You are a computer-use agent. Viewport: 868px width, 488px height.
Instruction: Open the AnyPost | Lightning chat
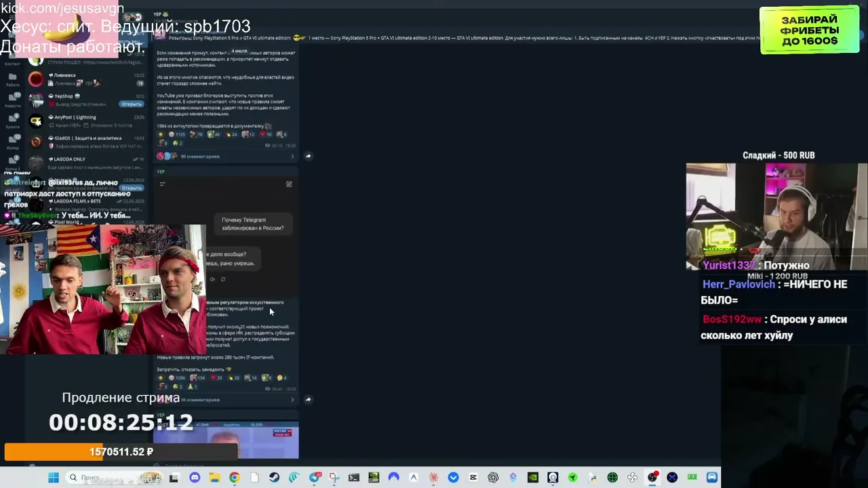point(86,121)
